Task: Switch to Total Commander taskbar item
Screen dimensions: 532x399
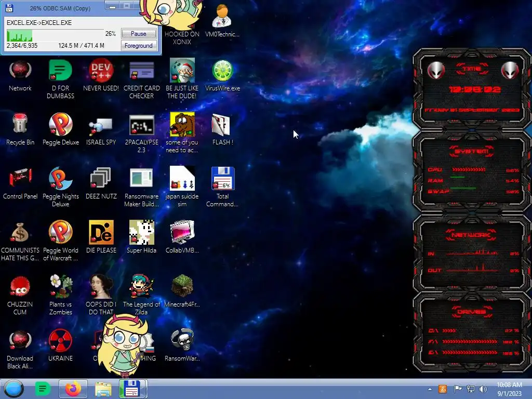Action: tap(133, 389)
